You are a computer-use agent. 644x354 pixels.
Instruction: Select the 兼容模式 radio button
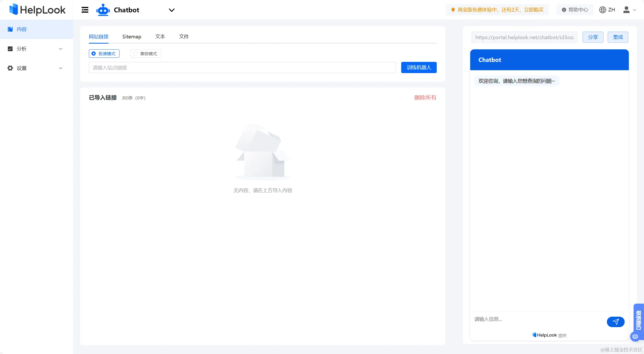(135, 54)
